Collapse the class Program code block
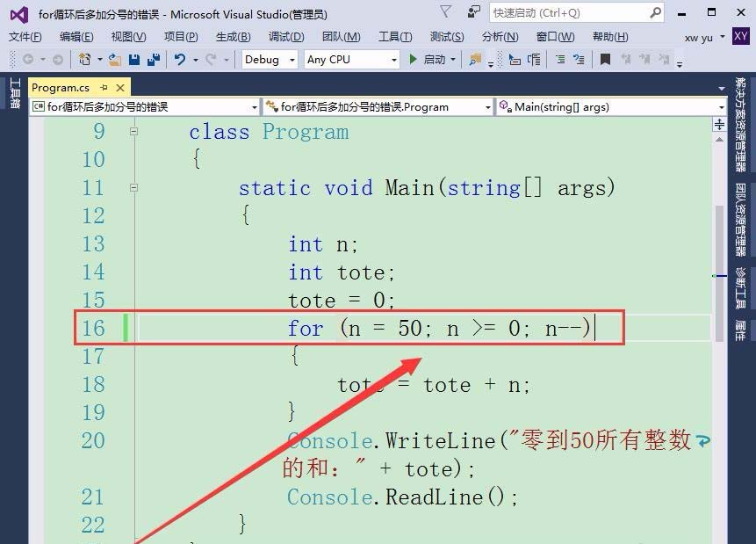756x544 pixels. pos(134,131)
